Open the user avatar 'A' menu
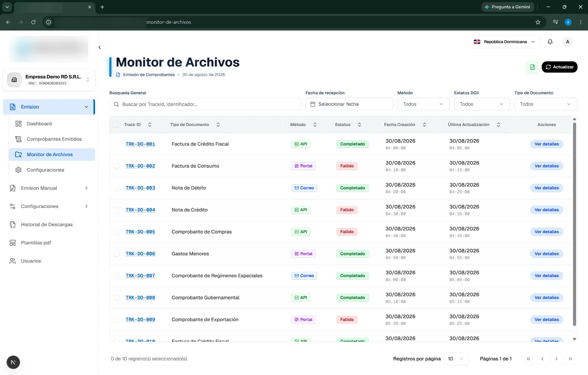The width and height of the screenshot is (588, 375). point(567,42)
